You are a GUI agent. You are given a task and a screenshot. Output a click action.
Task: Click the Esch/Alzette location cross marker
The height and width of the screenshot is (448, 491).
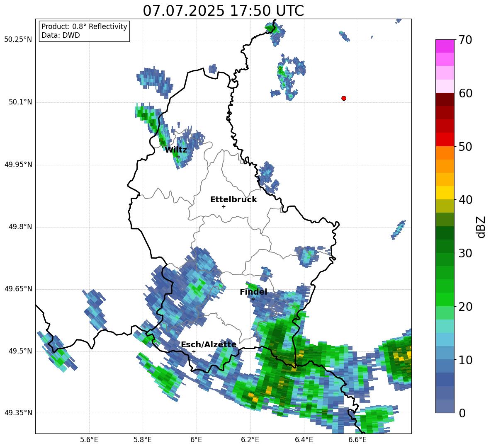coord(194,351)
